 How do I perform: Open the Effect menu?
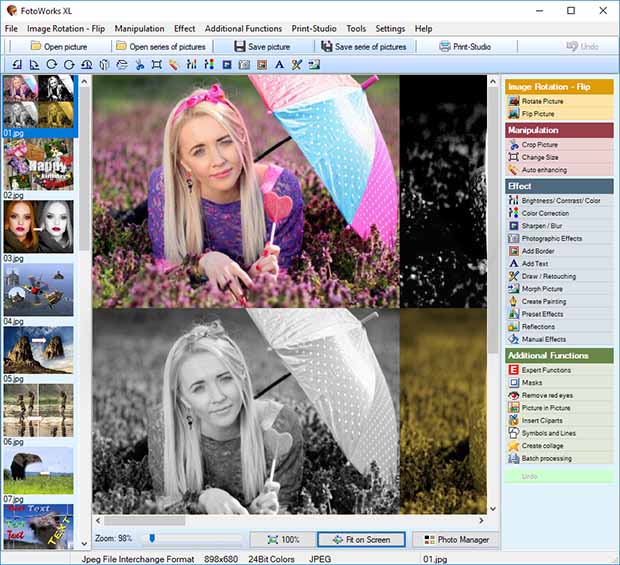pos(184,28)
